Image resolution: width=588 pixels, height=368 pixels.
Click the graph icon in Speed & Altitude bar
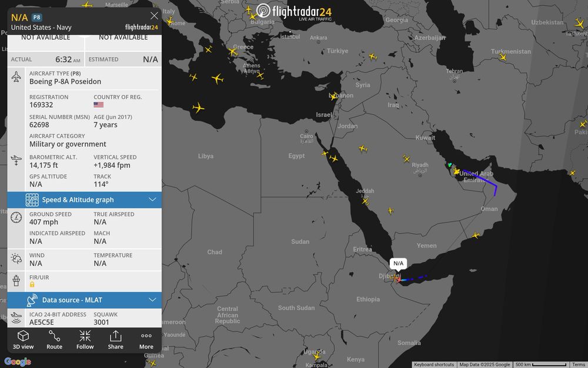click(32, 200)
